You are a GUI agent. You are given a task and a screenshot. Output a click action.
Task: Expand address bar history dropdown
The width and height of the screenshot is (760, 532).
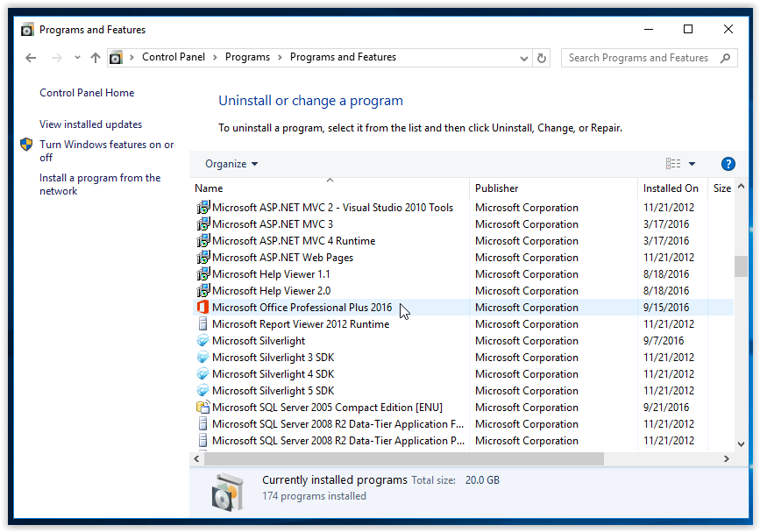click(x=524, y=58)
